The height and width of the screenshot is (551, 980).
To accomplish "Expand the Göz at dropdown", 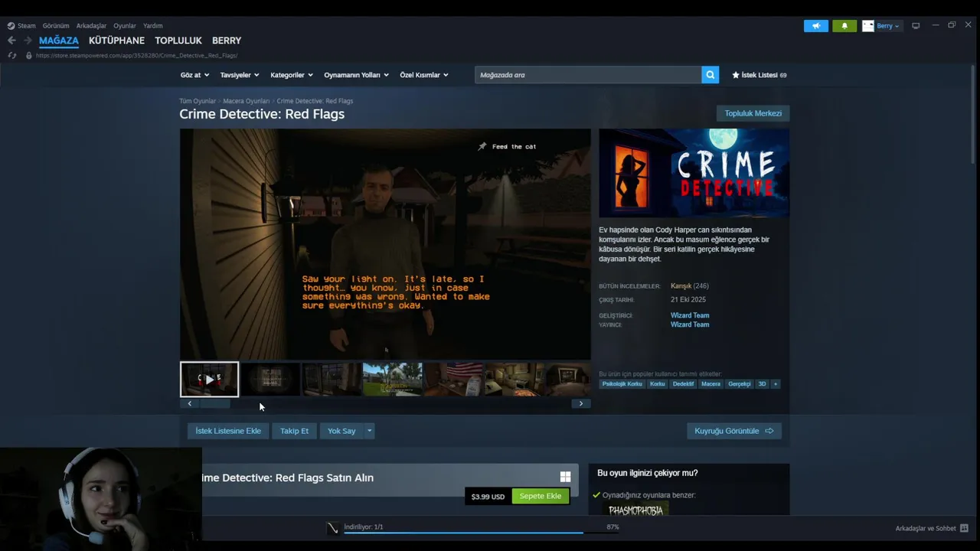I will point(194,75).
